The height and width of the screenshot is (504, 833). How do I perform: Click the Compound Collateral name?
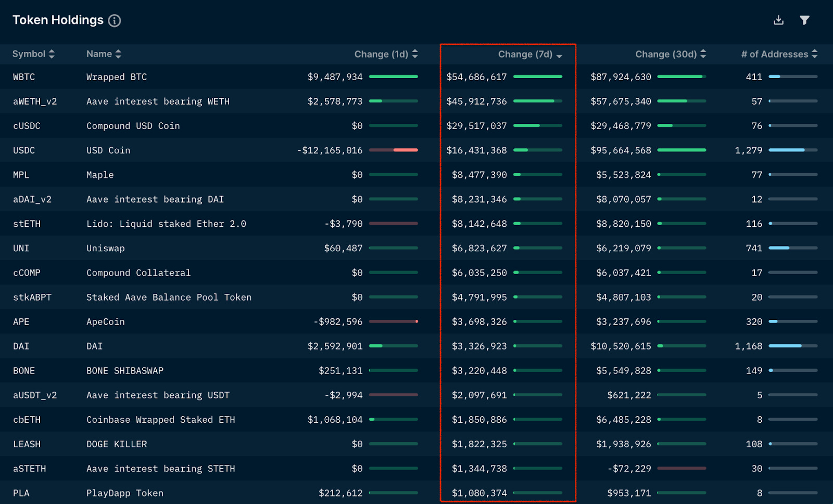tap(138, 273)
